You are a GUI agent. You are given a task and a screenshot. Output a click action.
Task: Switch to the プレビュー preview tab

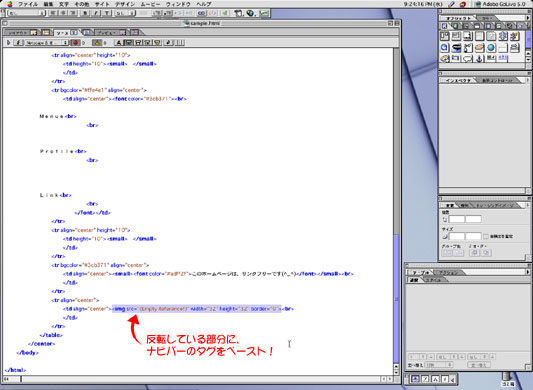110,33
